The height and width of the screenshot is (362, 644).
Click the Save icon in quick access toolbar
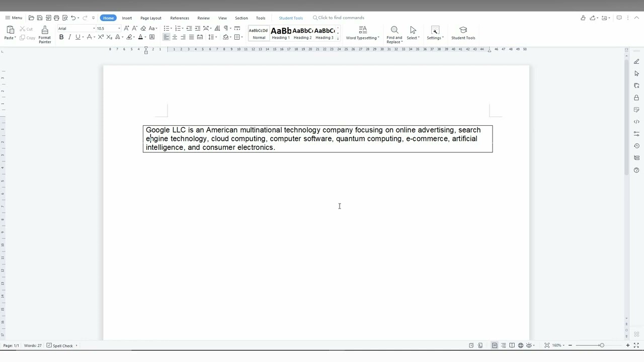coord(40,18)
